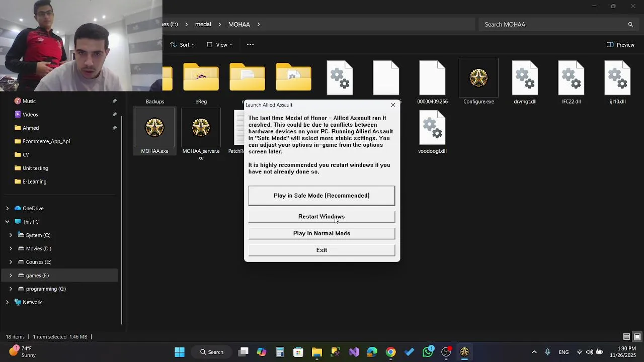Open the Allied Assault taskbar icon
The height and width of the screenshot is (362, 644).
(x=464, y=352)
